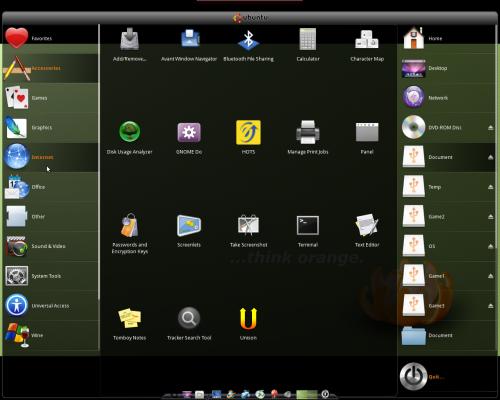Open the Graphics category
This screenshot has width=500, height=400.
pos(51,127)
